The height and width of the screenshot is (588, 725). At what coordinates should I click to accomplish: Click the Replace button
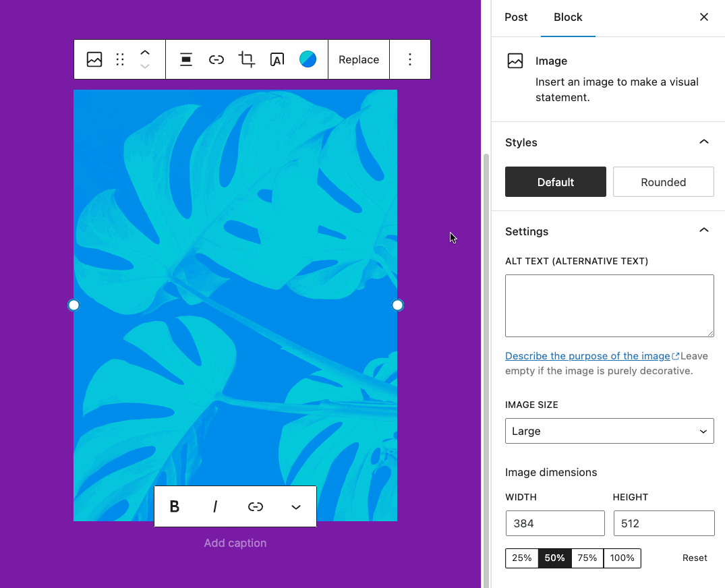pos(359,59)
